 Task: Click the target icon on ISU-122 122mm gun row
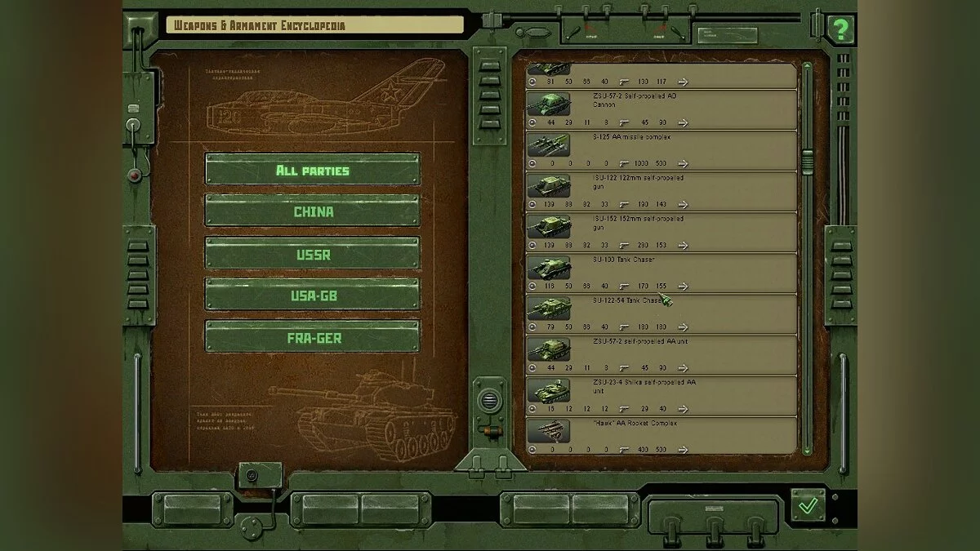pos(535,203)
